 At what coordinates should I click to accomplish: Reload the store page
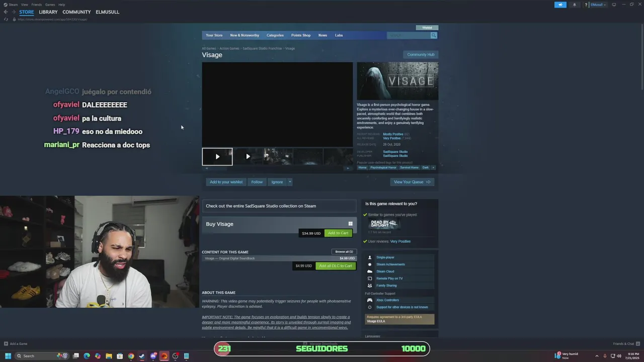6,19
